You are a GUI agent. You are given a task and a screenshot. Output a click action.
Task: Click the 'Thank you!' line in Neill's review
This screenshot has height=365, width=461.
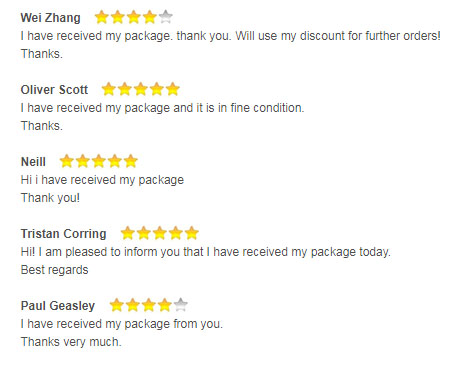50,198
